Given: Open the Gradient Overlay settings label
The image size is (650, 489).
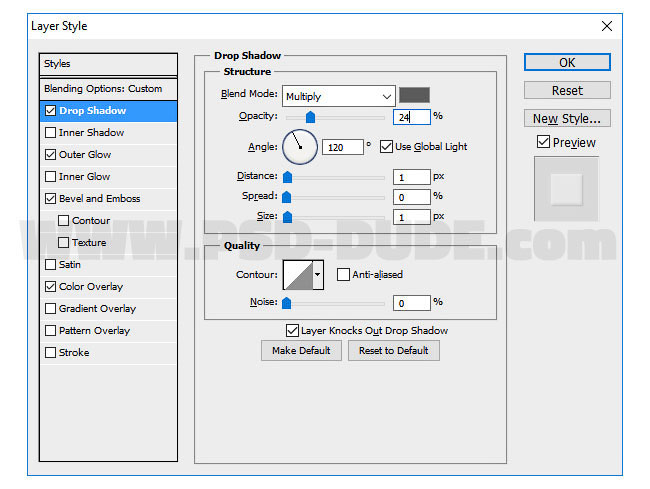Looking at the screenshot, I should (97, 308).
